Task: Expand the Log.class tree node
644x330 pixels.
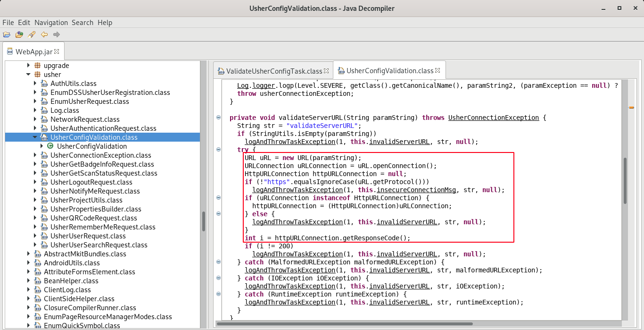Action: [35, 110]
